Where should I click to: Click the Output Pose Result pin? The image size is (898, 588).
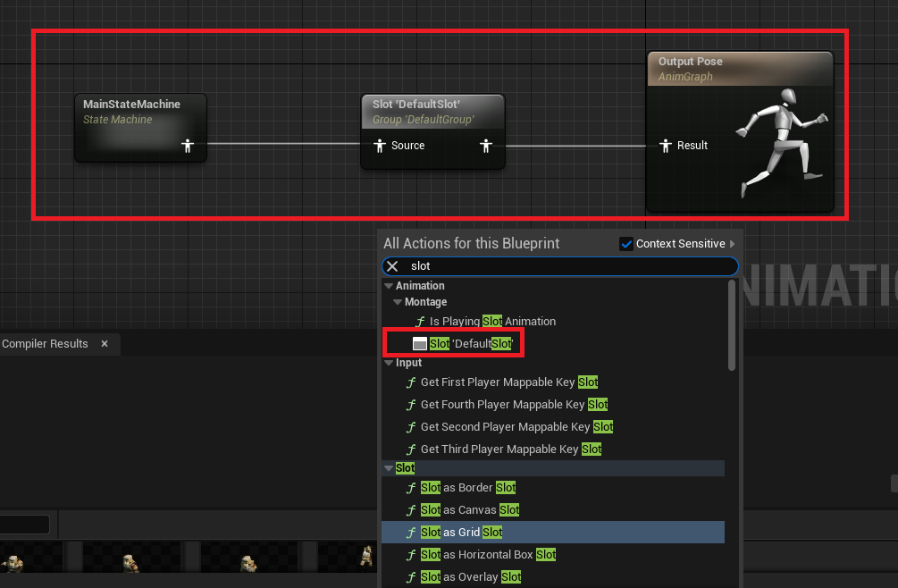pos(665,146)
